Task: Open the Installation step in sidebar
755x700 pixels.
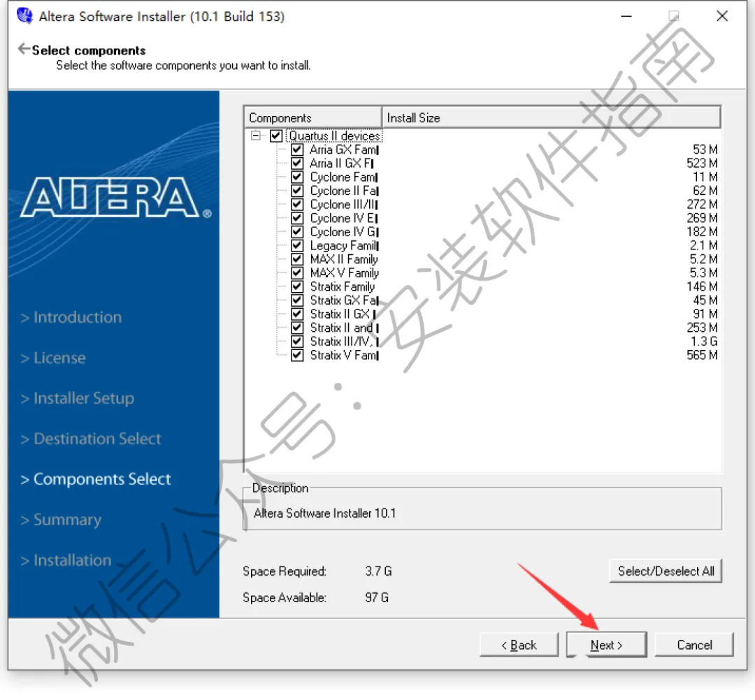Action: pyautogui.click(x=66, y=560)
